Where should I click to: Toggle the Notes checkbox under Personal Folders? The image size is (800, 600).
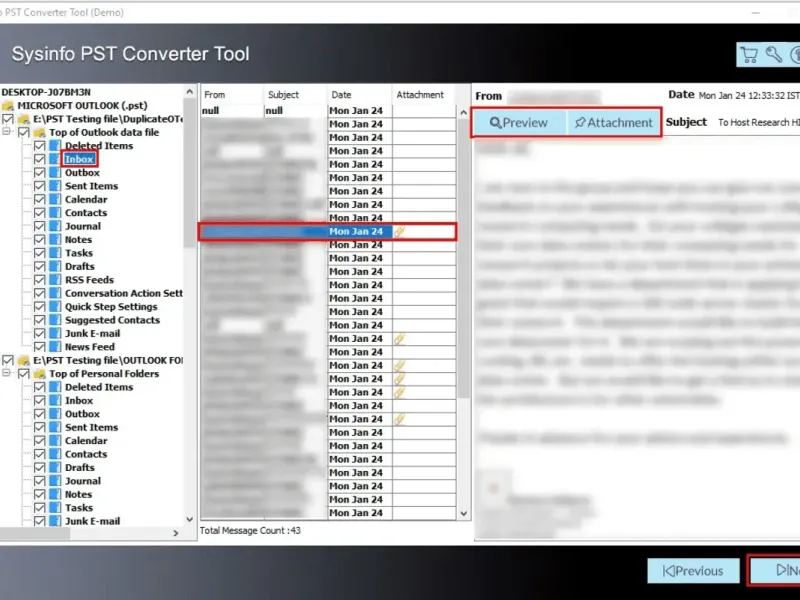[39, 494]
